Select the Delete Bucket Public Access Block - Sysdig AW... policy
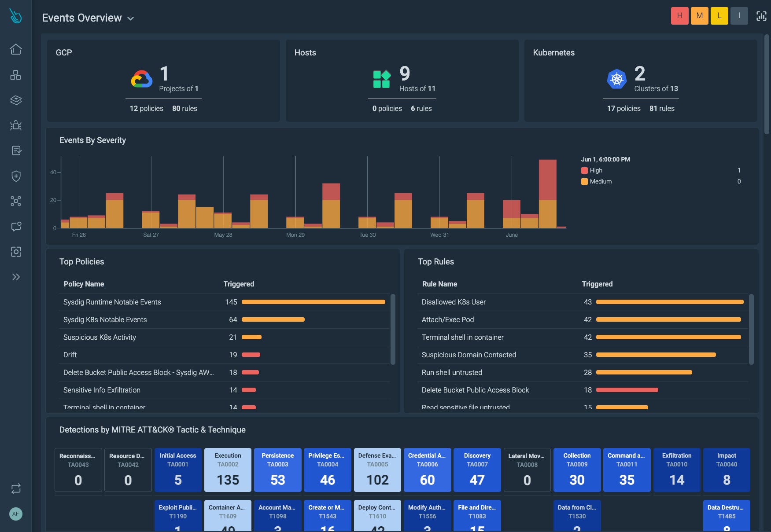Image resolution: width=771 pixels, height=532 pixels. (x=224, y=373)
